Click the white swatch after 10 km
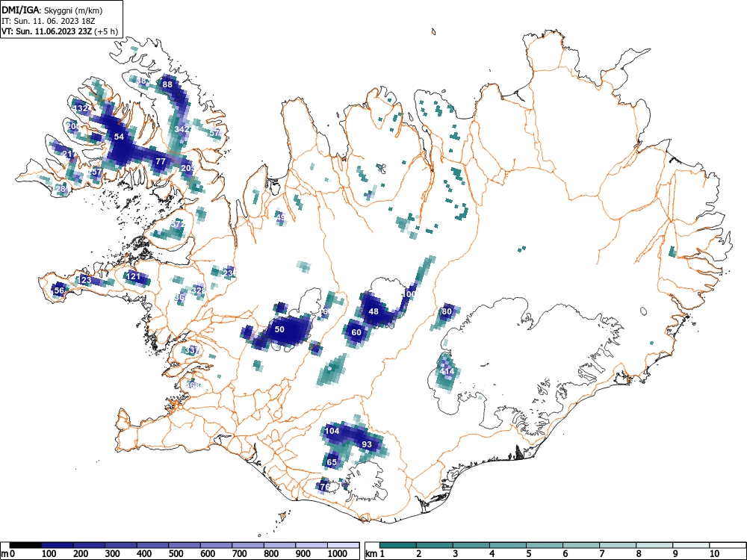 [x=727, y=545]
